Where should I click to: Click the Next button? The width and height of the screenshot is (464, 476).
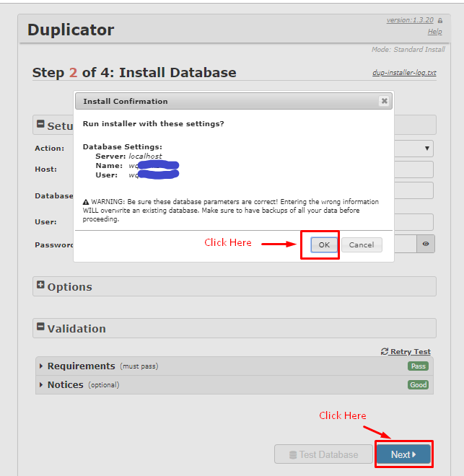click(x=403, y=454)
